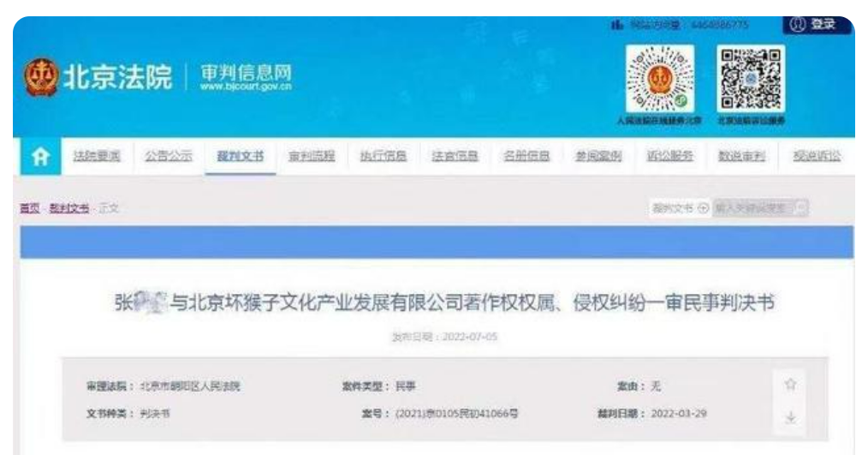
Task: Click the court name 北京市朝阳区人民法院
Action: coord(190,386)
